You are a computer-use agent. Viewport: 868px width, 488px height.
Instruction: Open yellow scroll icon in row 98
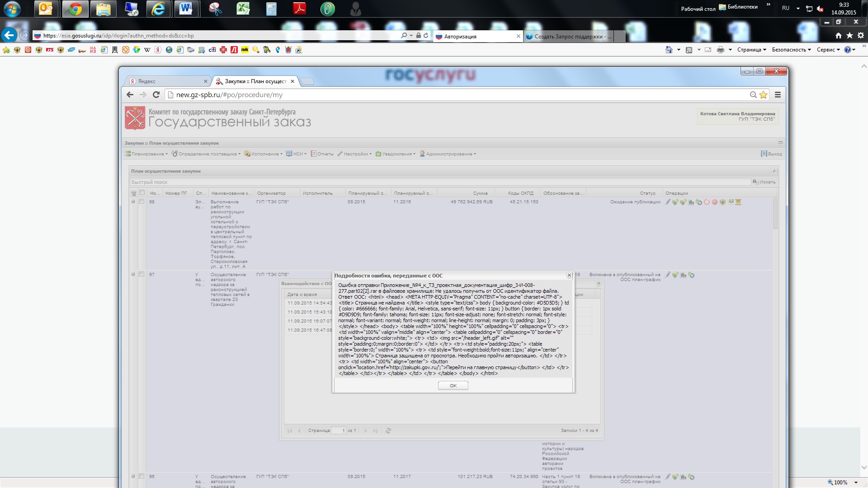pyautogui.click(x=738, y=202)
